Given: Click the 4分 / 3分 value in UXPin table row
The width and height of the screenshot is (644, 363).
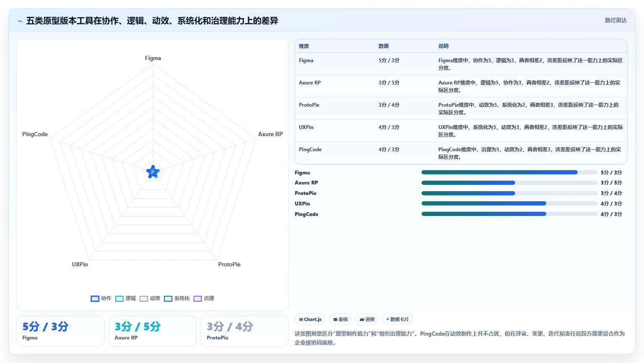Looking at the screenshot, I should (x=389, y=127).
